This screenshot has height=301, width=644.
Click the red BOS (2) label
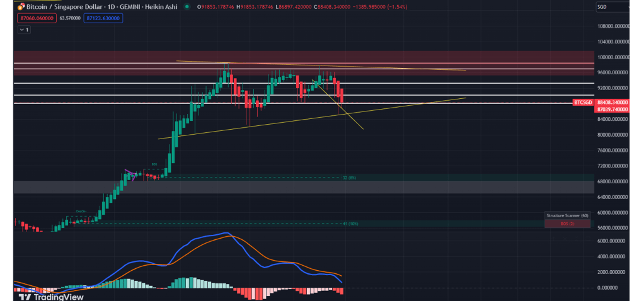tap(567, 224)
